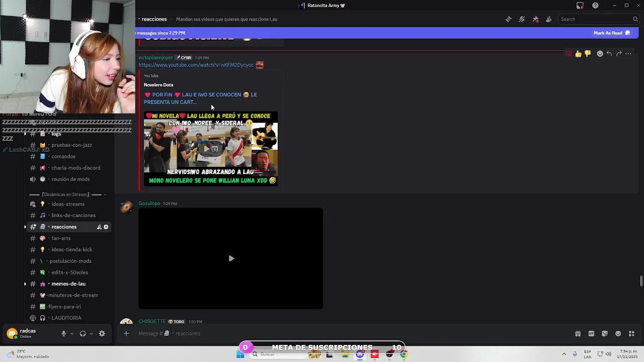React with the red 100 emoji
The image size is (644, 362).
(569, 54)
